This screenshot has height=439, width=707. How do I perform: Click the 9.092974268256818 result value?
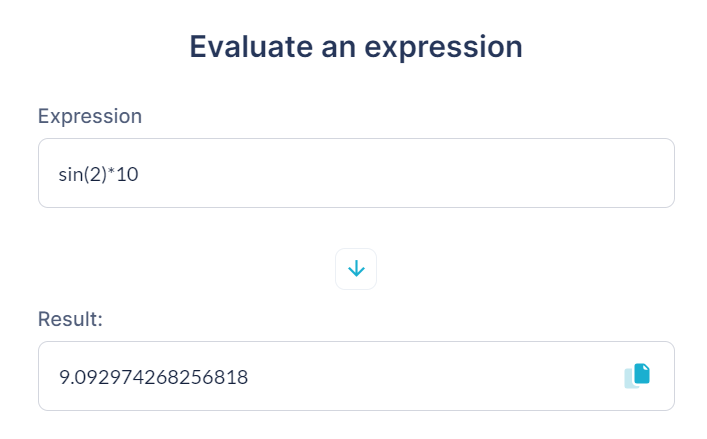point(153,377)
